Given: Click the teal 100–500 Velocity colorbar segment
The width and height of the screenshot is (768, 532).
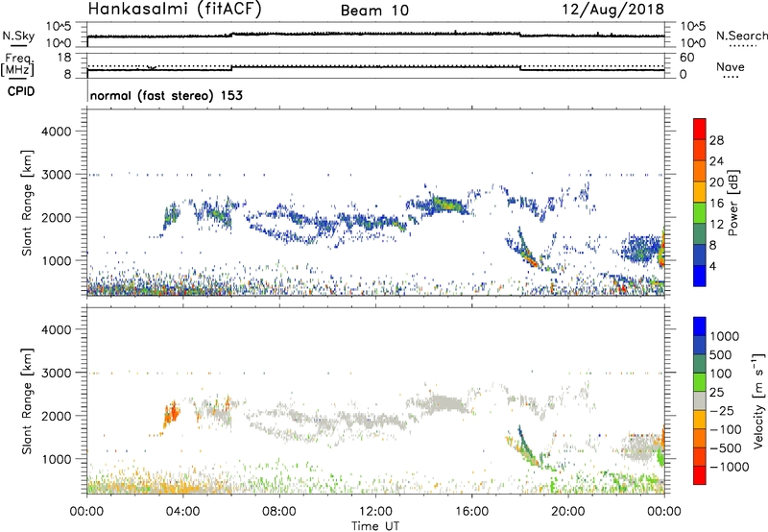Looking at the screenshot, I should click(x=700, y=364).
